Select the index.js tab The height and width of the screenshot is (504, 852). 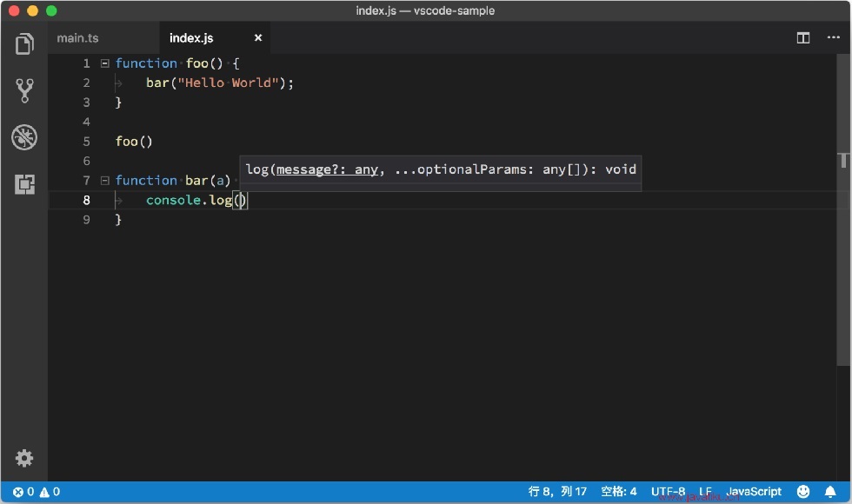click(x=191, y=38)
